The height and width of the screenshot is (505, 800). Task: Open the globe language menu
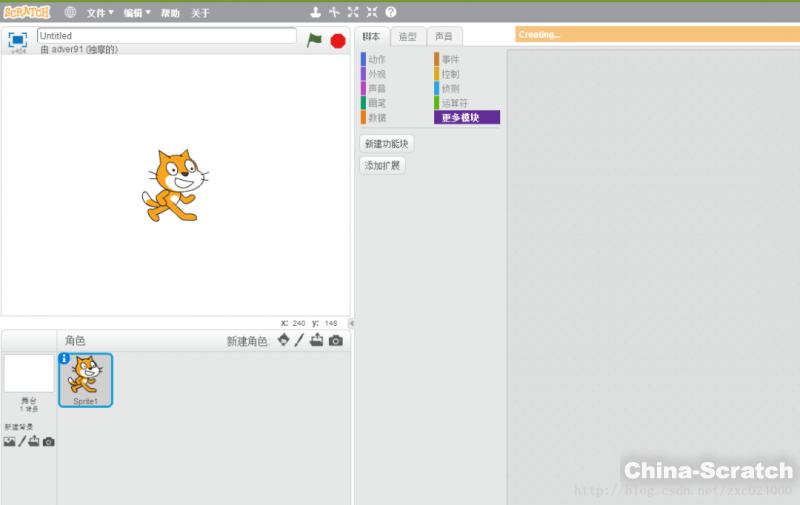(70, 13)
